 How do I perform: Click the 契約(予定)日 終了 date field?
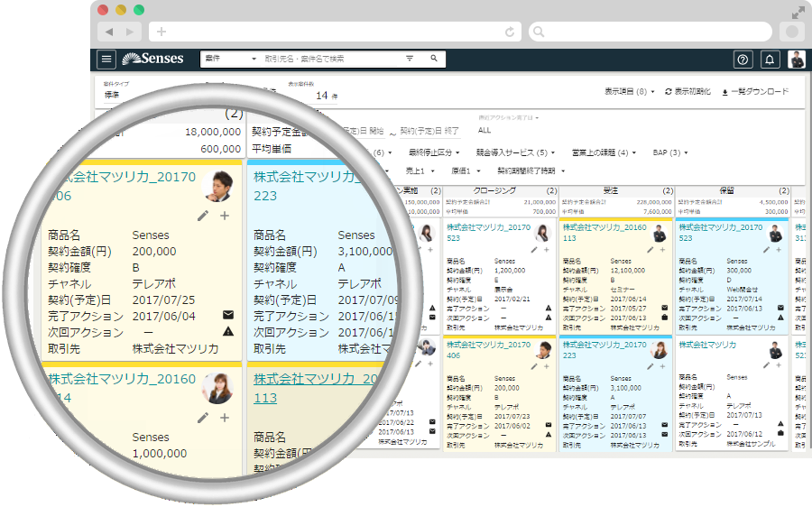point(429,131)
